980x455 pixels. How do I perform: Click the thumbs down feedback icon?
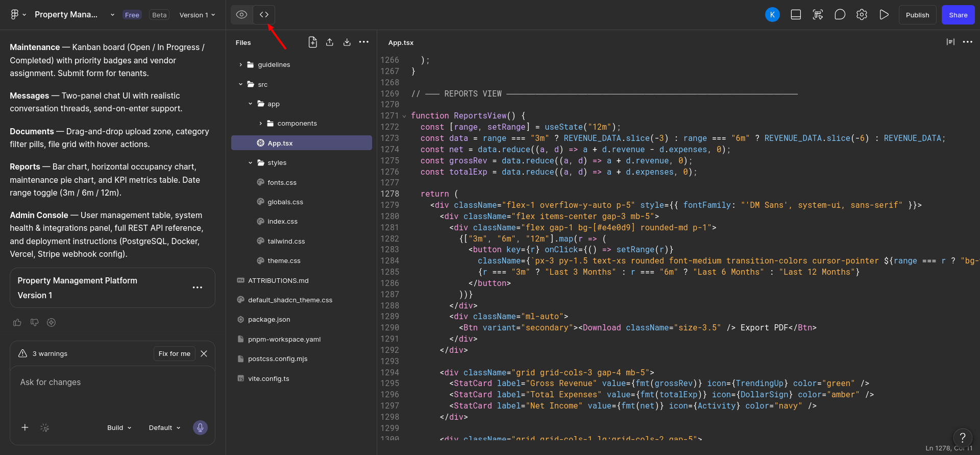tap(34, 322)
